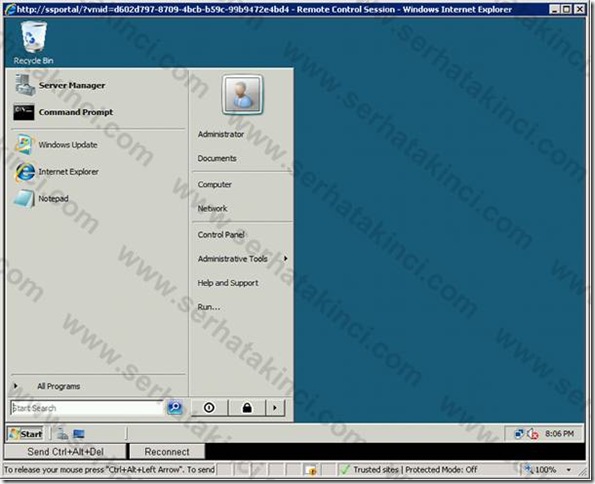Click the Start button on taskbar
Screen dimensions: 595x484
coord(25,434)
